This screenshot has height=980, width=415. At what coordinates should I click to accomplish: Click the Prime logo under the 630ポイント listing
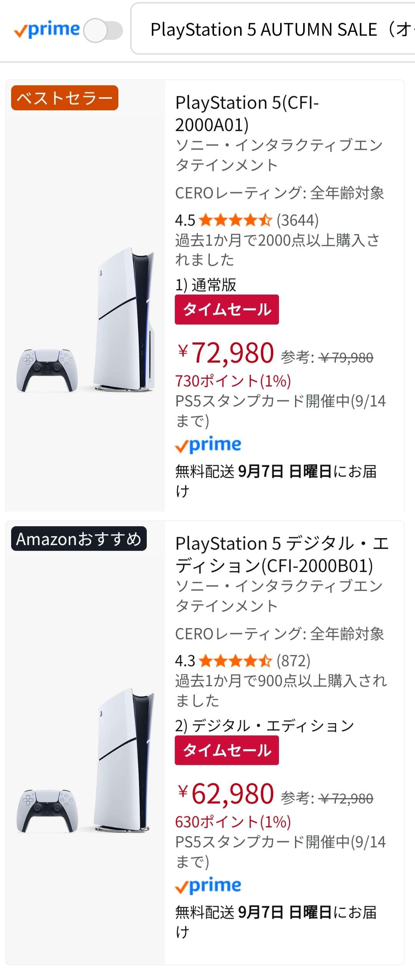[208, 886]
